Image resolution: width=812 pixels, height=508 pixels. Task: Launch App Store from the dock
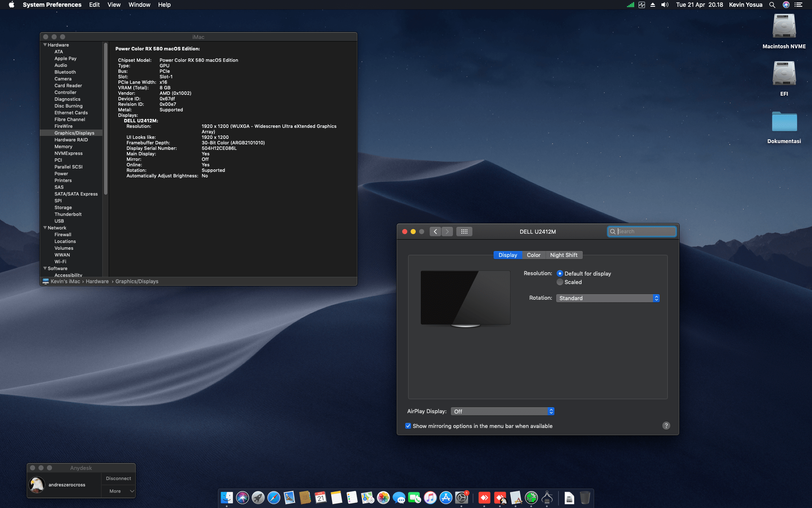point(446,498)
